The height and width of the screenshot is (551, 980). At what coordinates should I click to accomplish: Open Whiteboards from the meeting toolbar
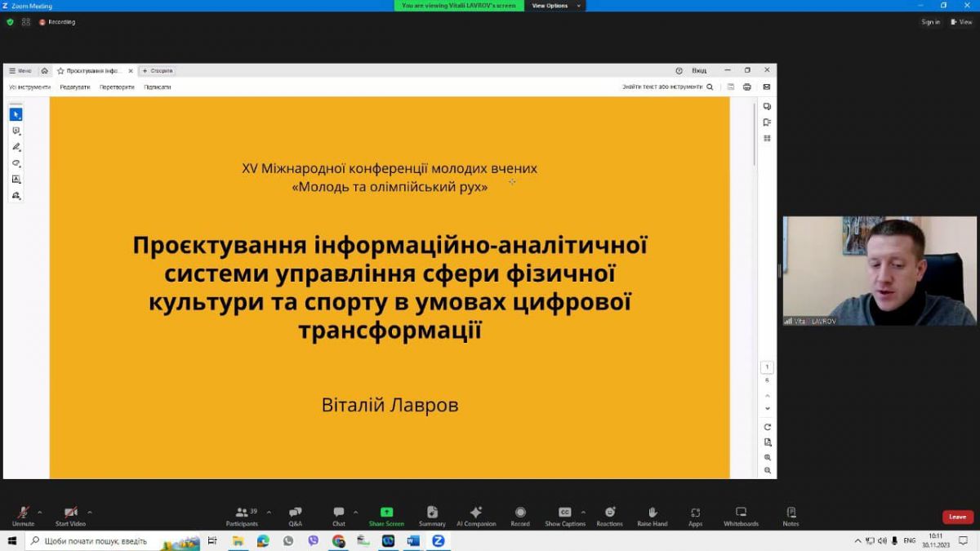[741, 516]
